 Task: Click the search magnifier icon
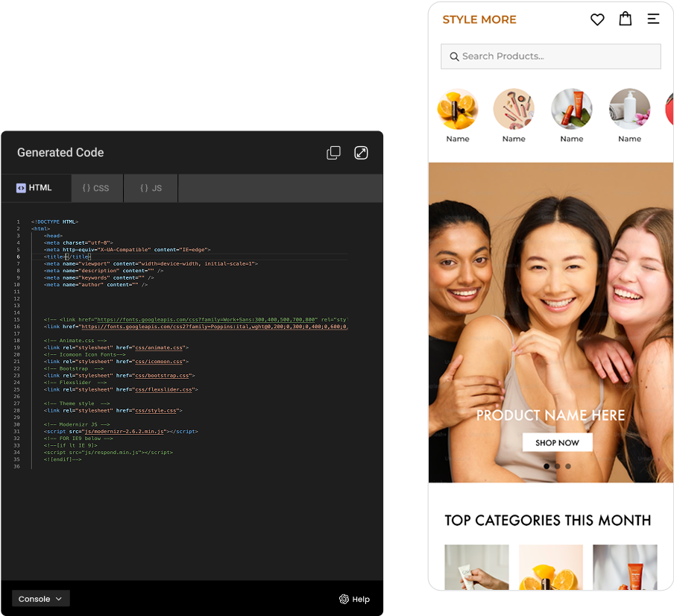[454, 57]
